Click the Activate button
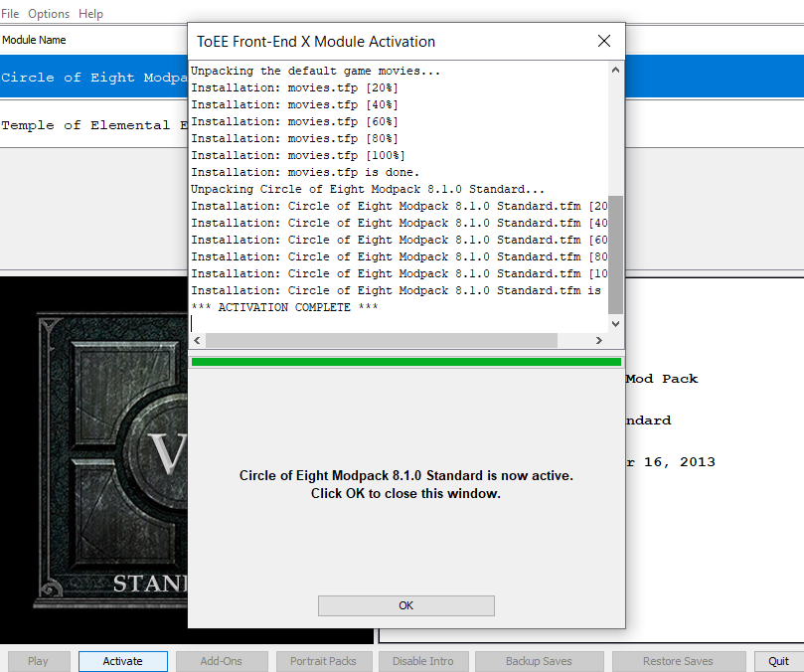This screenshot has width=804, height=672. point(123,661)
